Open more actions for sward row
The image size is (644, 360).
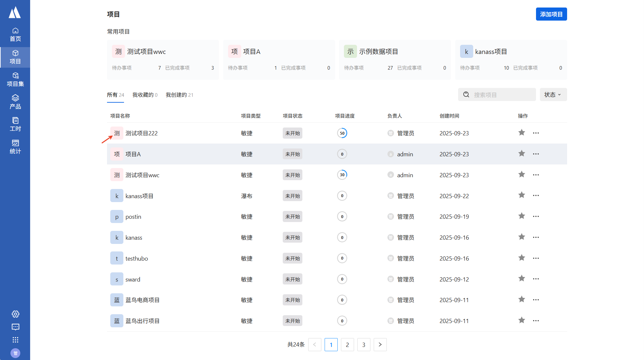(x=536, y=279)
